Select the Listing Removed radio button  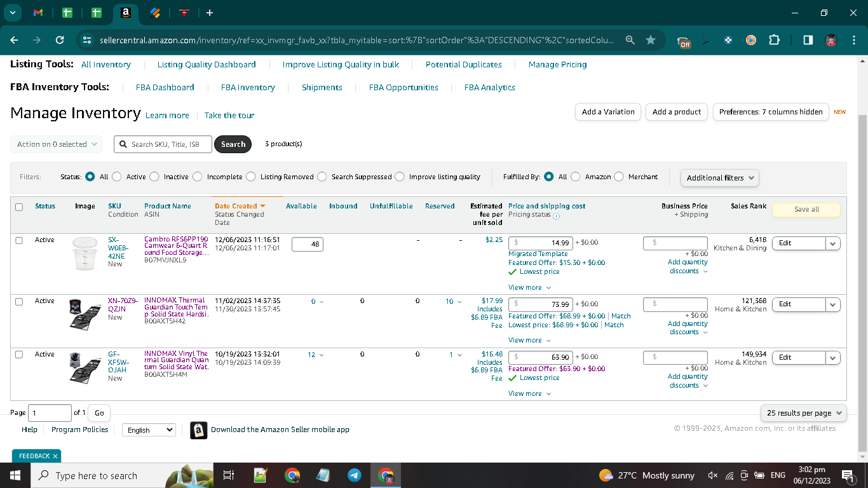pos(251,177)
